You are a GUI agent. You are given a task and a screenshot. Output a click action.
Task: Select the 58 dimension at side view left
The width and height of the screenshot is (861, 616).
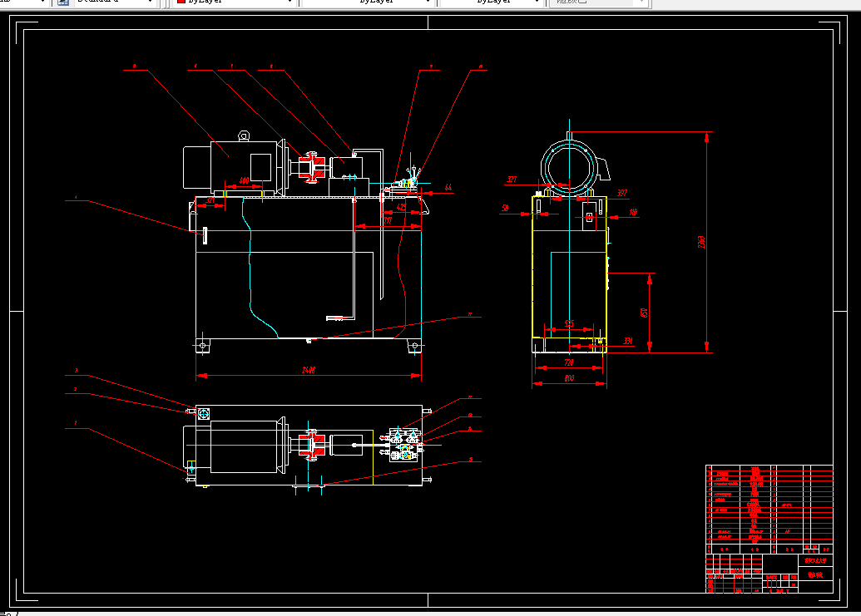[505, 209]
